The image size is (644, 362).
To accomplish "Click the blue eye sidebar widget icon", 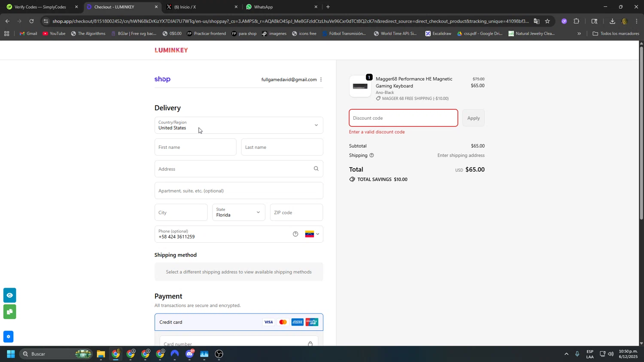I will (9, 295).
